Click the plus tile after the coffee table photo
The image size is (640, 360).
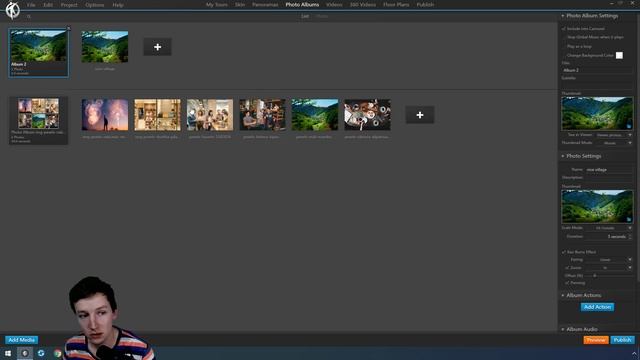pos(420,115)
